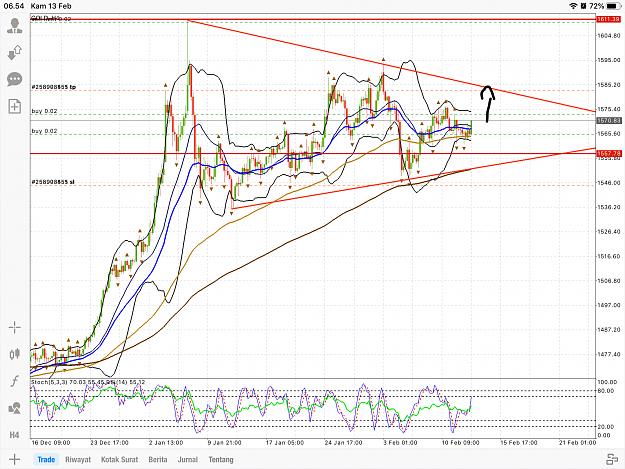Open the Tentang tab
This screenshot has height=469, width=625.
point(221,459)
